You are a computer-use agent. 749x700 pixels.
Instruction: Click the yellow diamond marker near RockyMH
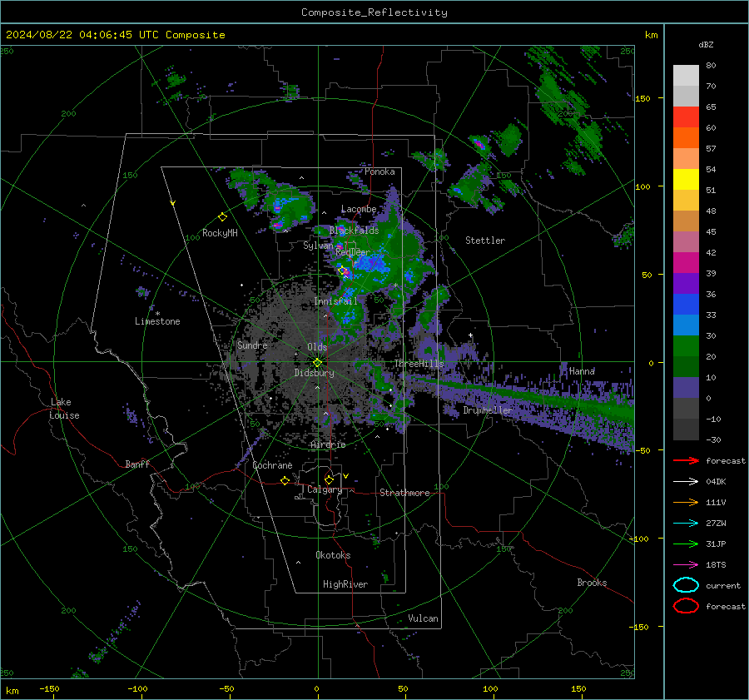point(222,217)
